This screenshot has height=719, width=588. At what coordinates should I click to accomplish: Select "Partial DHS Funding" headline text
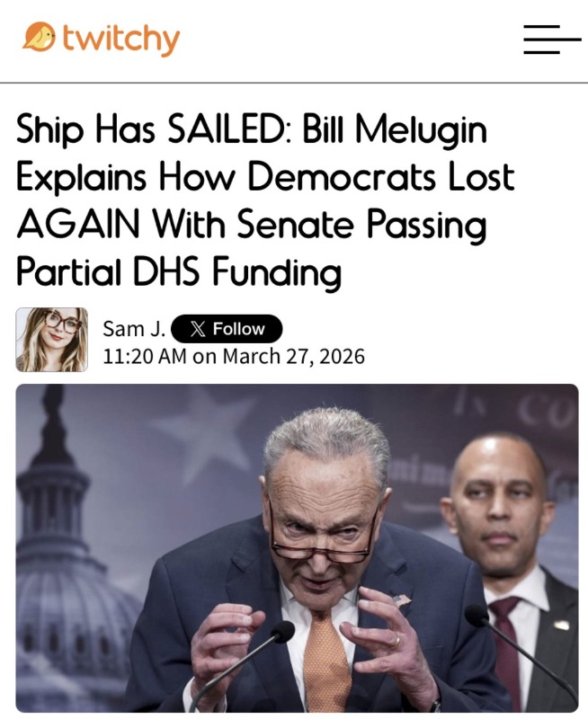tap(178, 272)
